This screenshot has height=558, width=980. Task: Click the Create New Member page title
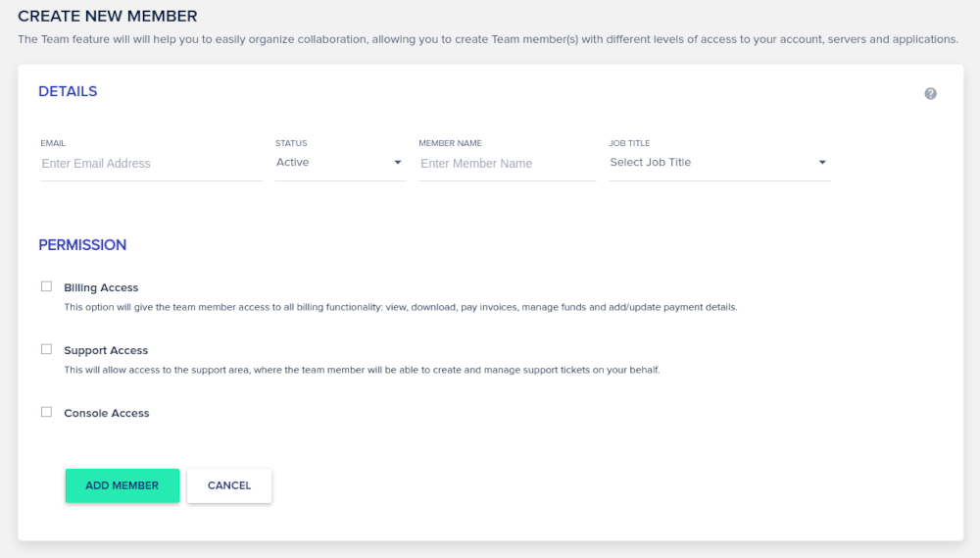click(108, 16)
